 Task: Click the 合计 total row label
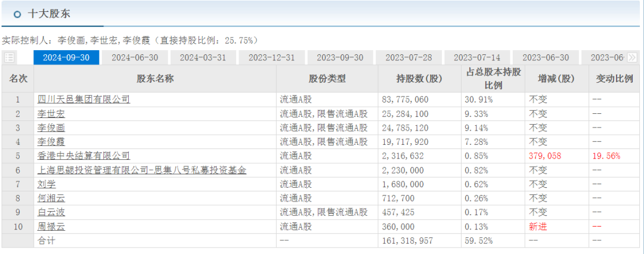point(46,241)
